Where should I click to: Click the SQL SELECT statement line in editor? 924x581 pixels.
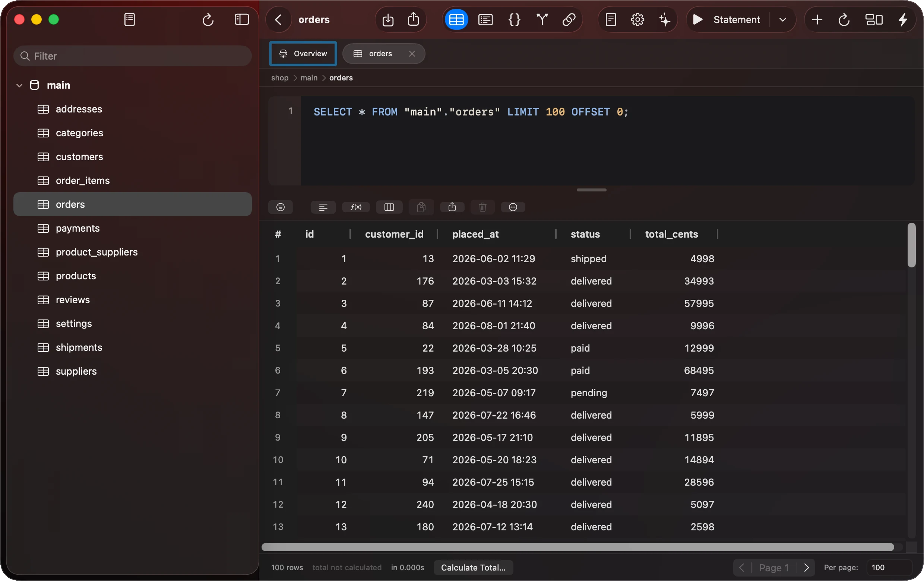click(x=471, y=112)
